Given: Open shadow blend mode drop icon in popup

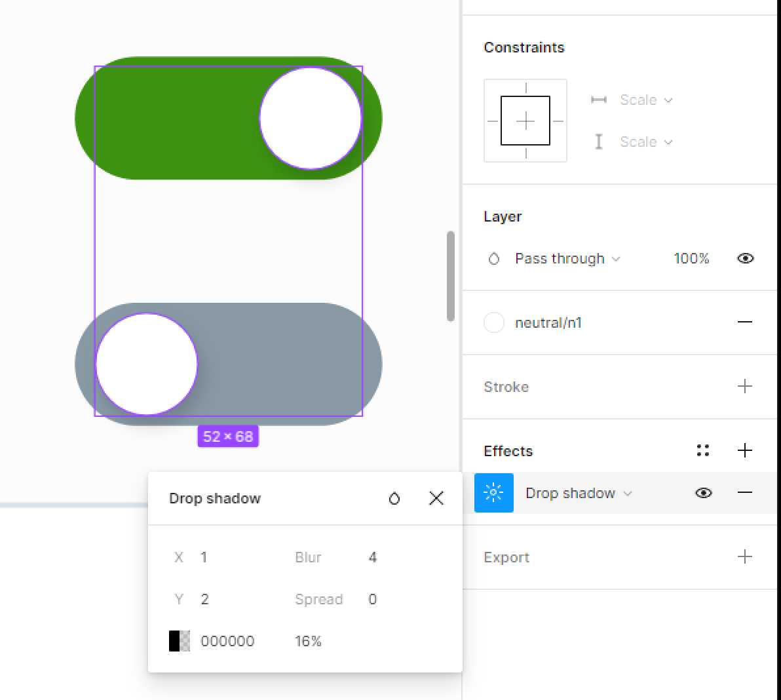Looking at the screenshot, I should 394,498.
